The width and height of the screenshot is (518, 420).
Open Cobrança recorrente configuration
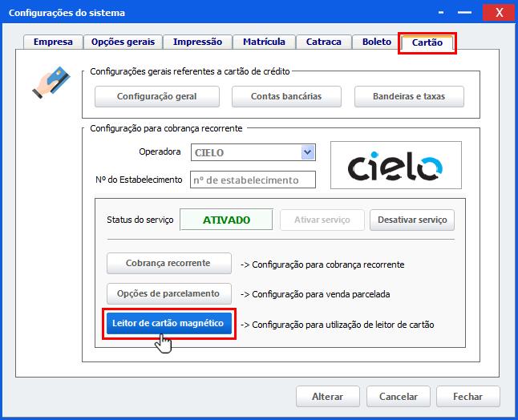pyautogui.click(x=169, y=263)
